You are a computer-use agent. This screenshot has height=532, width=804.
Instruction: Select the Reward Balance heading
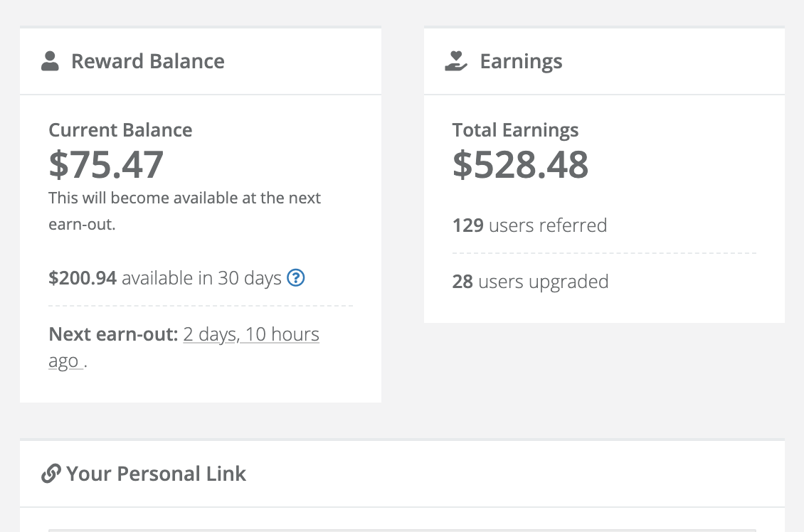tap(148, 61)
